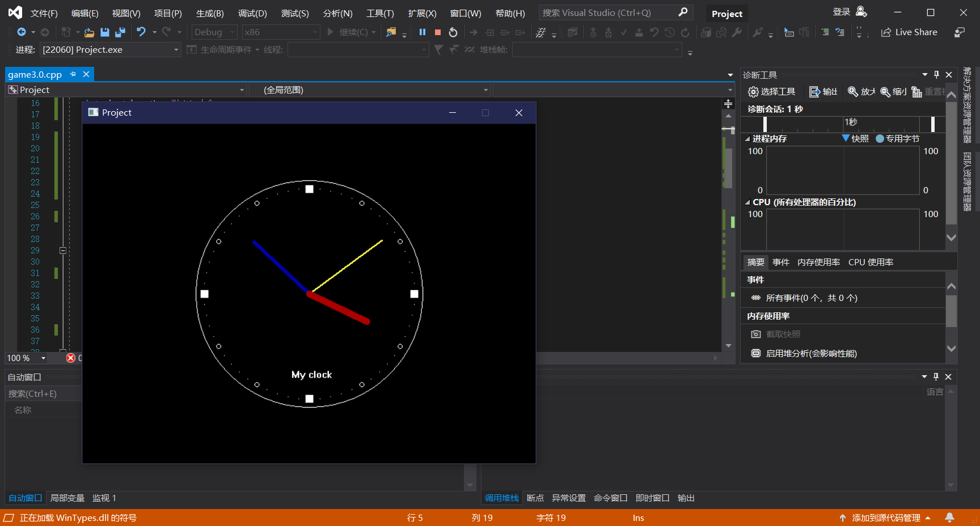Switch to the Breakpoints tab
The height and width of the screenshot is (526, 980).
click(535, 498)
